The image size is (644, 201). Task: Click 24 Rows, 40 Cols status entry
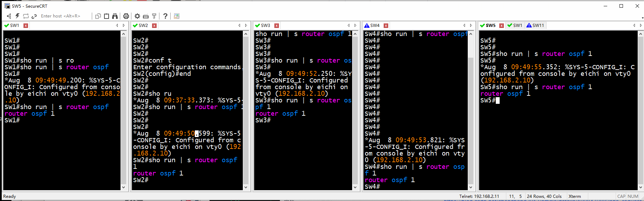point(544,196)
